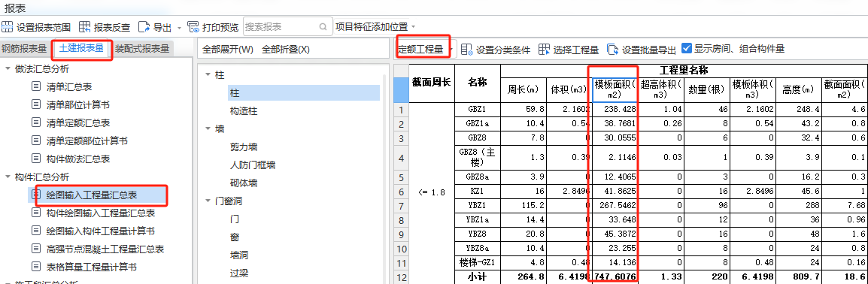Select 过梁 in the component list
The width and height of the screenshot is (868, 284).
(x=239, y=273)
